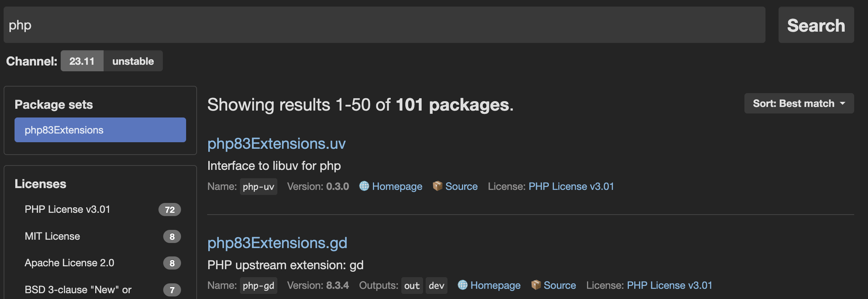Click the Source package icon for php83Extensions.gd
The image size is (868, 299).
tap(536, 286)
